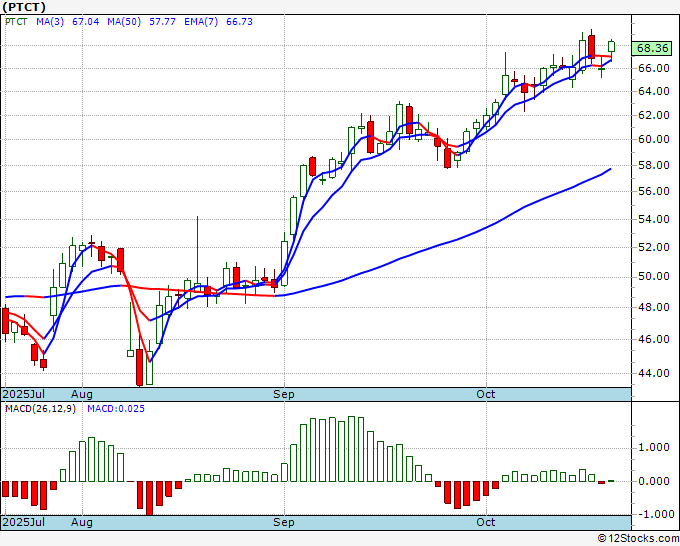680x546 pixels.
Task: Click the 64.00 price axis label
Action: coord(654,91)
